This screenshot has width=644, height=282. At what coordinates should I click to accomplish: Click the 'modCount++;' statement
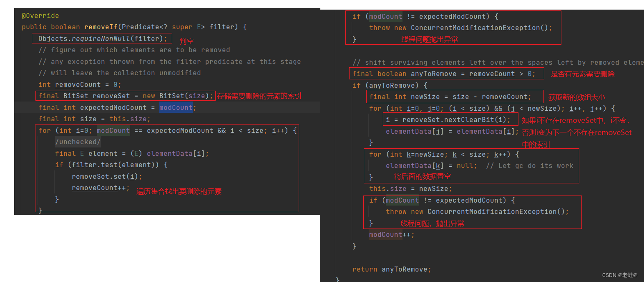[x=392, y=235]
